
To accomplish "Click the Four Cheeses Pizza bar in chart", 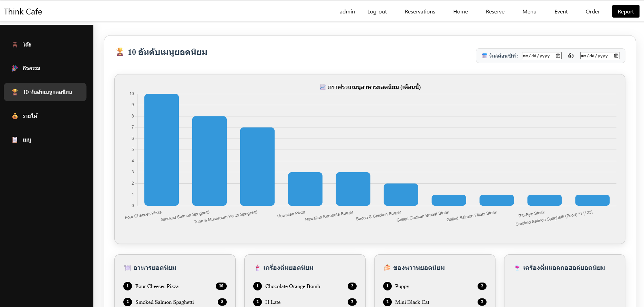I will point(162,150).
